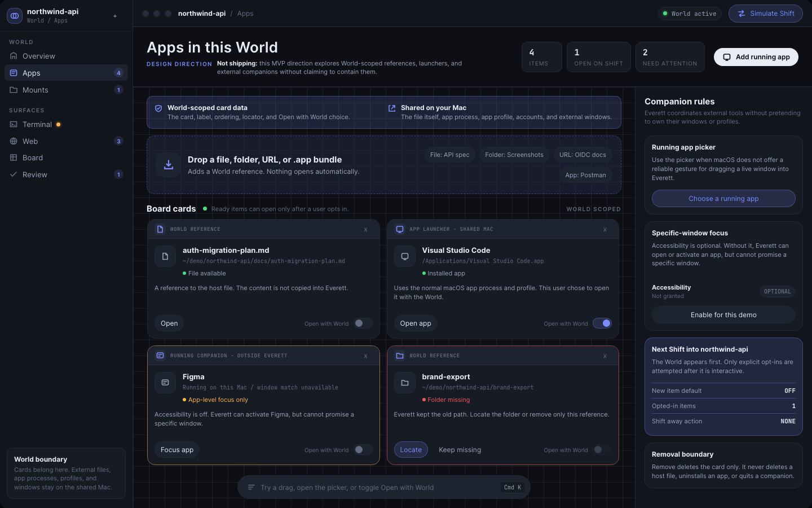This screenshot has height=508, width=812.
Task: Click the Review checkmark icon in sidebar
Action: tap(14, 174)
